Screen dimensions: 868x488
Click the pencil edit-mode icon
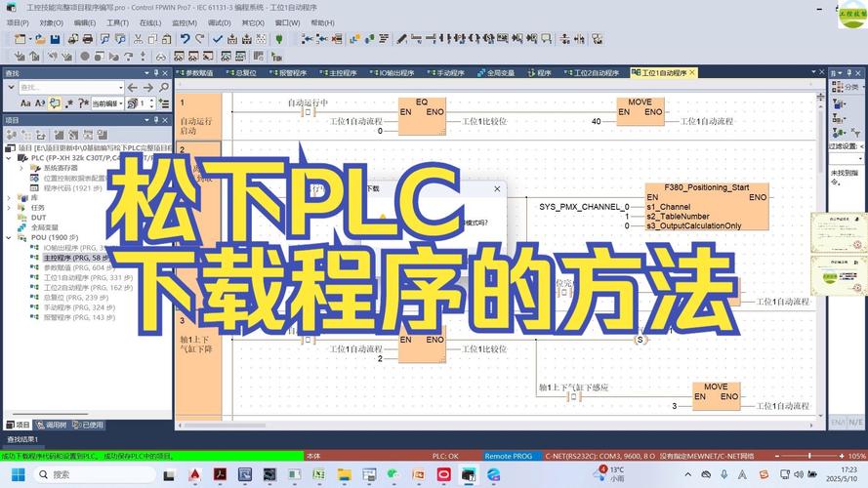pos(402,39)
